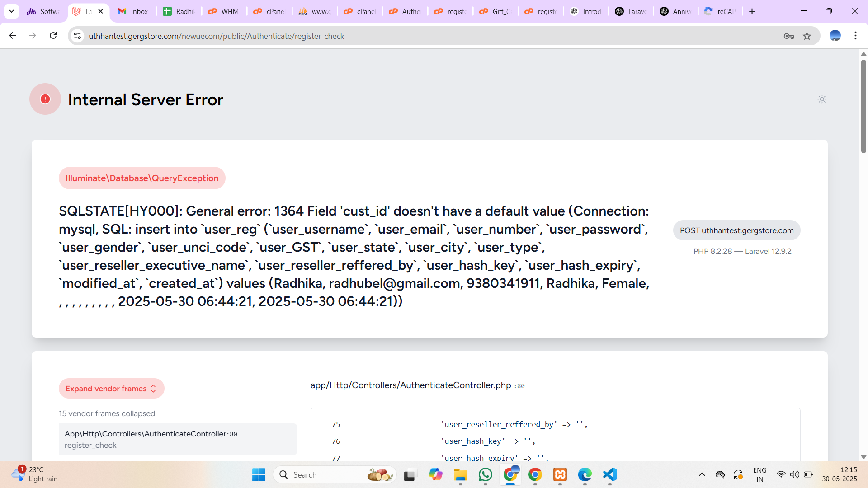Open the password manager key icon
Viewport: 868px width, 488px height.
[x=789, y=36]
